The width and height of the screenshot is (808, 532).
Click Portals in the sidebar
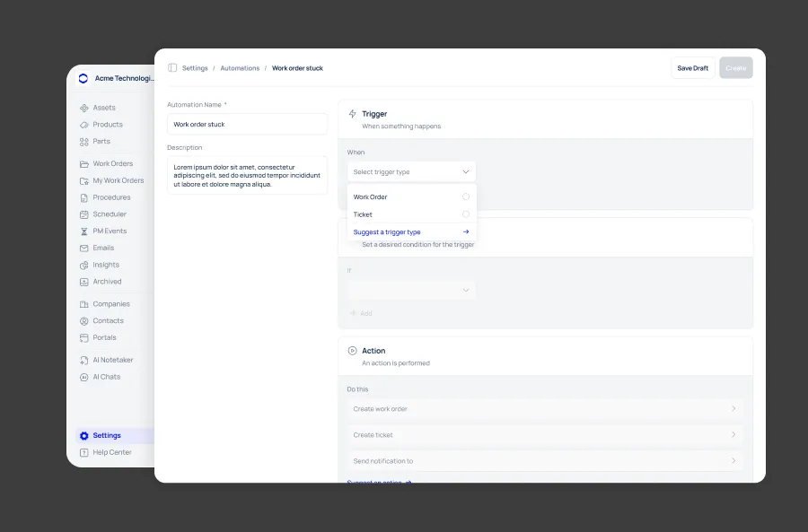(104, 338)
